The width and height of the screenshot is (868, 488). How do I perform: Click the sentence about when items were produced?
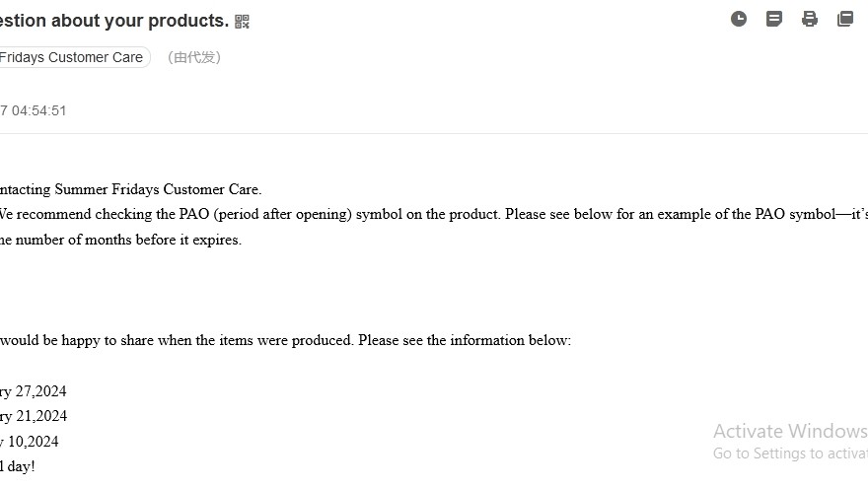point(286,340)
